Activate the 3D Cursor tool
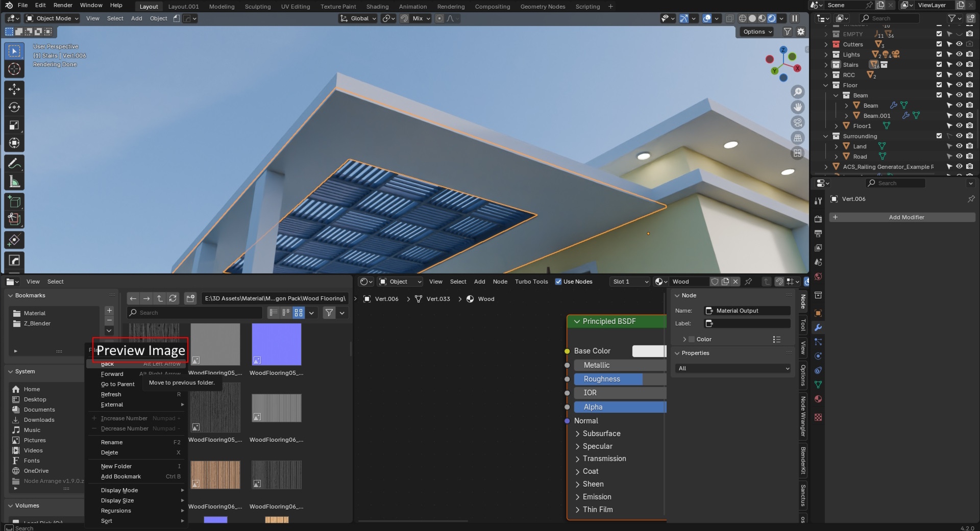 point(14,69)
